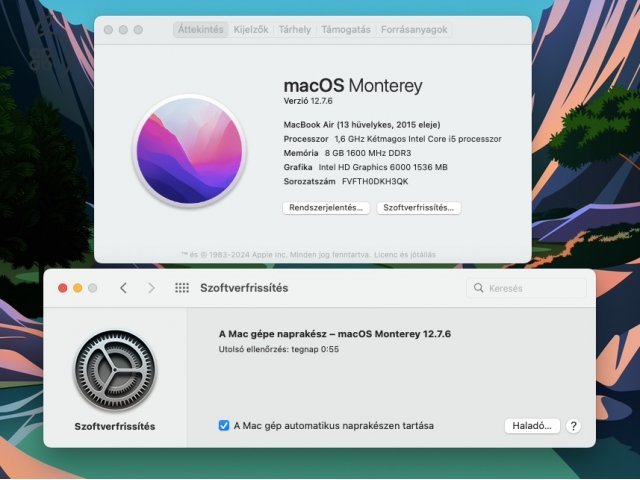Close the Szoftverfrissítés window with red button
The image size is (640, 480).
point(62,288)
